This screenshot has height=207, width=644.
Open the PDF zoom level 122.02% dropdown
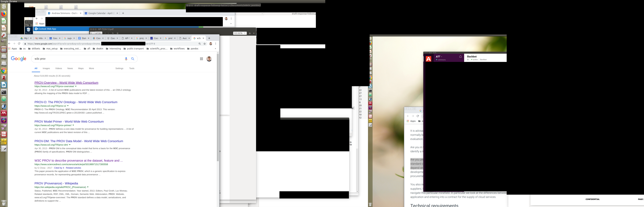[x=239, y=33]
